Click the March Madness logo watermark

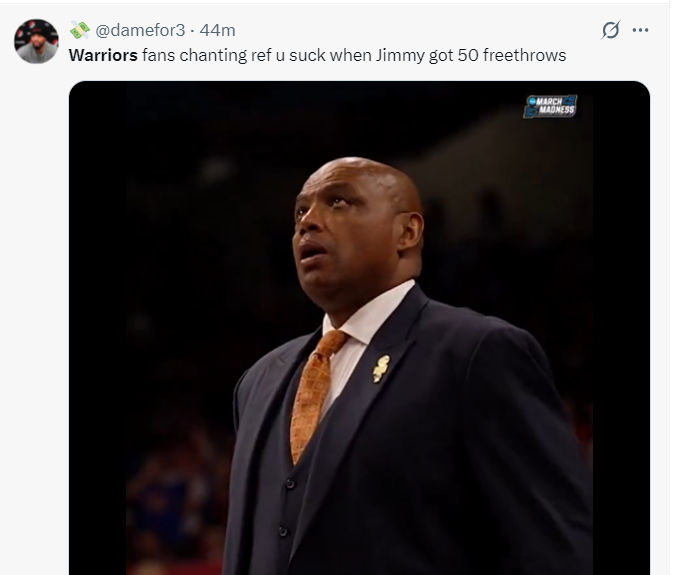coord(550,106)
